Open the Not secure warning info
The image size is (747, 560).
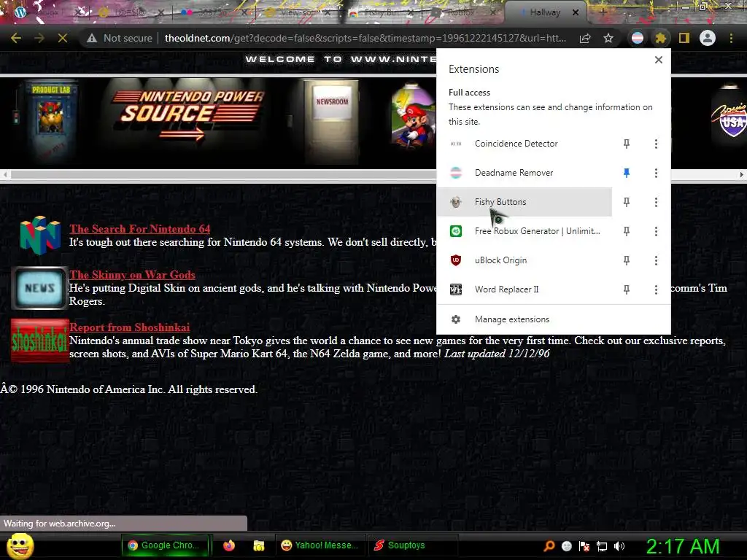tap(119, 38)
